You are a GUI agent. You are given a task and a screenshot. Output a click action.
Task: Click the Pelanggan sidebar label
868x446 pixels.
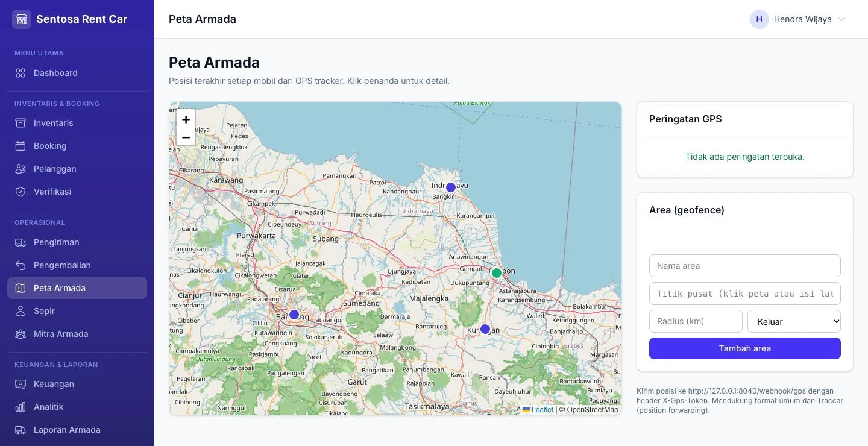(x=55, y=169)
